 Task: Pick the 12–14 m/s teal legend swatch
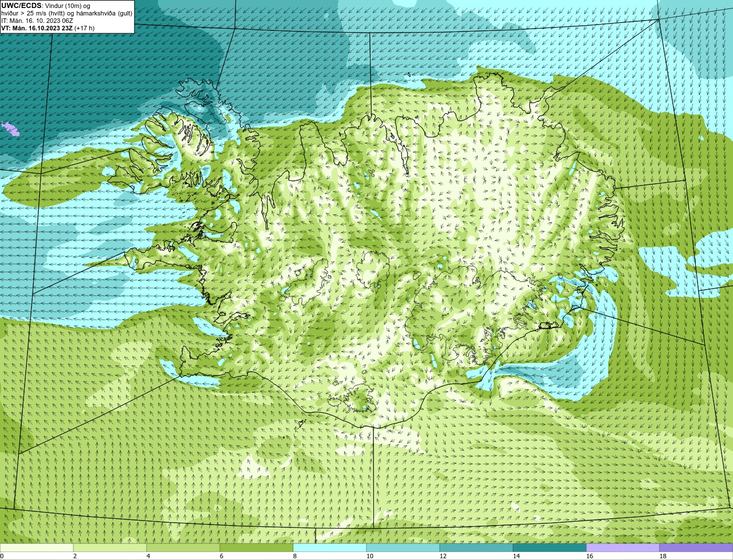476,548
